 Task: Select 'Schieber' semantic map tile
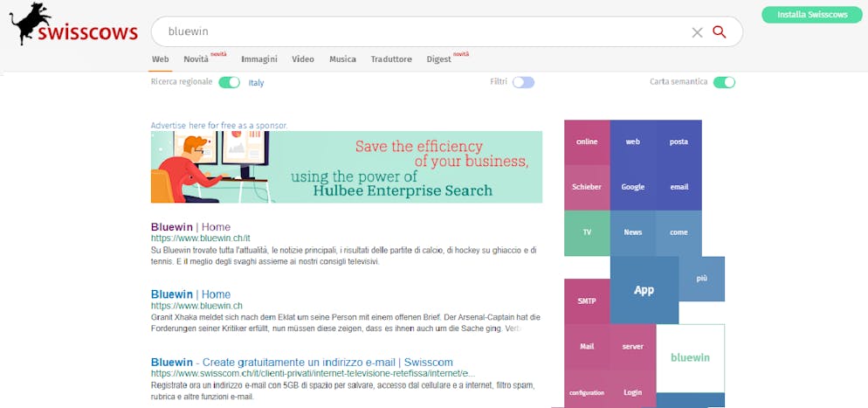pyautogui.click(x=587, y=188)
